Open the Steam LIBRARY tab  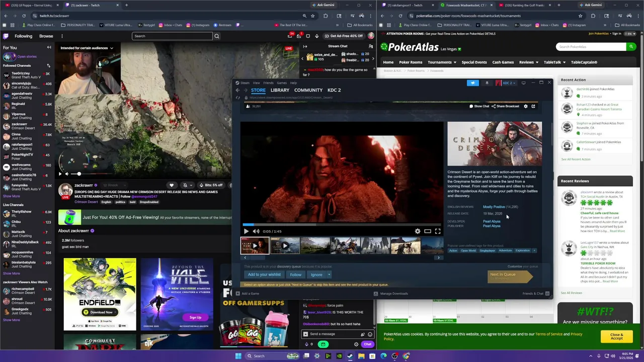point(280,90)
